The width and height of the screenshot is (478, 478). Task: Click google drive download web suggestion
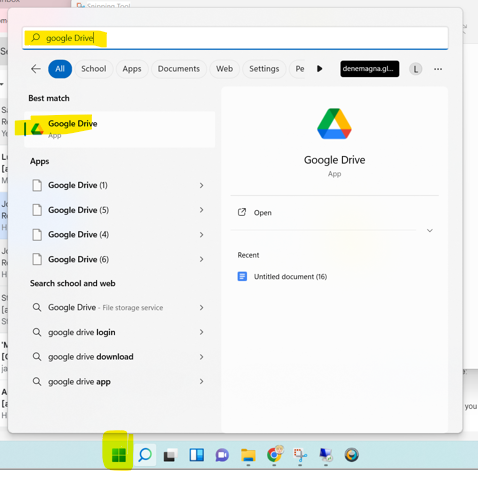click(119, 357)
